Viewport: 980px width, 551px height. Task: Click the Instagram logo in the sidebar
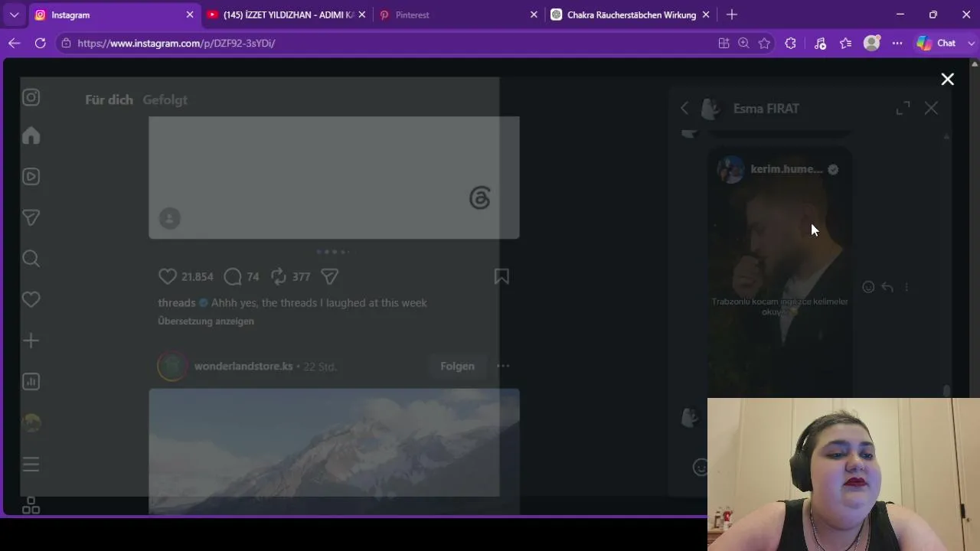31,97
